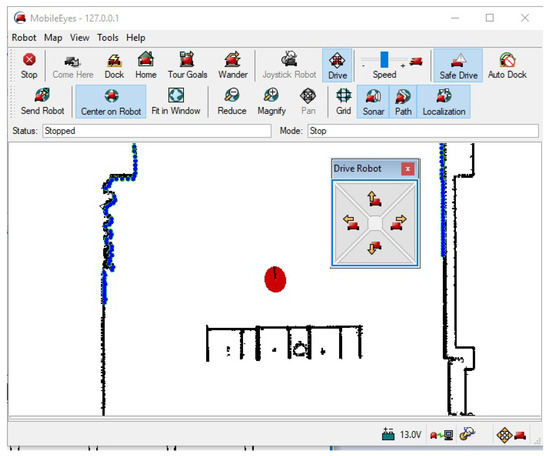Toggle Localization display off
The image size is (550, 456).
tap(444, 101)
